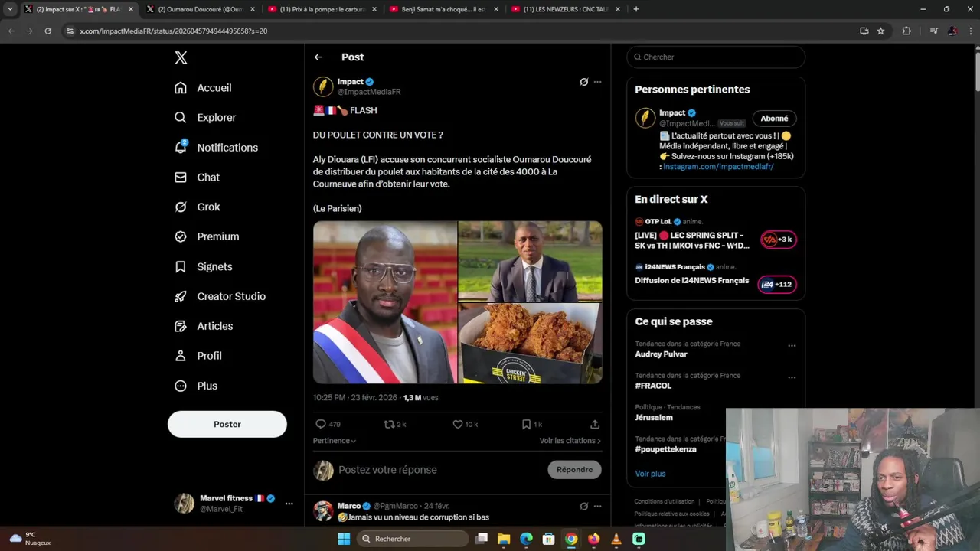This screenshot has width=980, height=551.
Task: Click the Windows Start button
Action: [x=344, y=539]
